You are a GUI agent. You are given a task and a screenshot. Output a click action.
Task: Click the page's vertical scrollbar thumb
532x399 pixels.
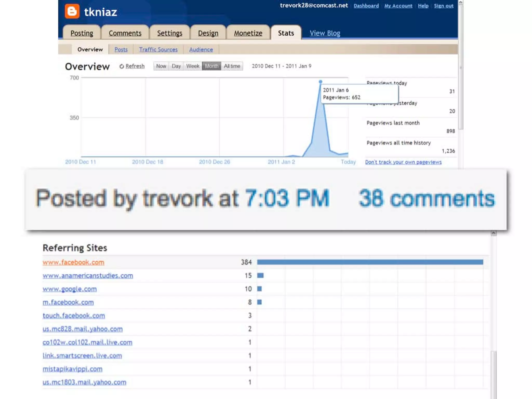(x=461, y=68)
